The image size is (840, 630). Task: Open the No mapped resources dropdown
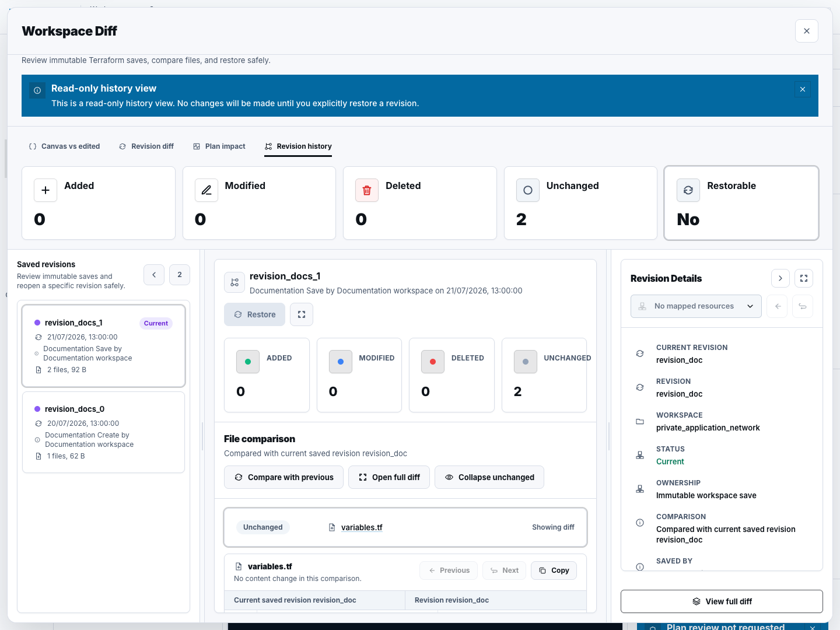(x=696, y=306)
